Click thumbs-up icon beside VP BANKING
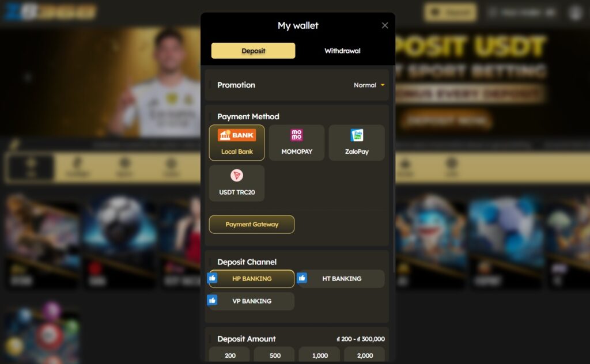590x364 pixels. pos(212,300)
